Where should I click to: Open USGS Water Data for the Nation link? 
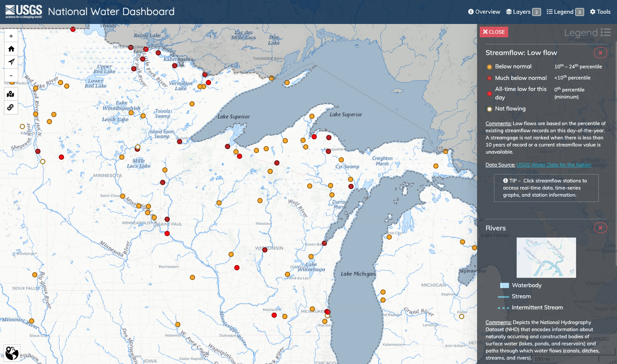[554, 165]
